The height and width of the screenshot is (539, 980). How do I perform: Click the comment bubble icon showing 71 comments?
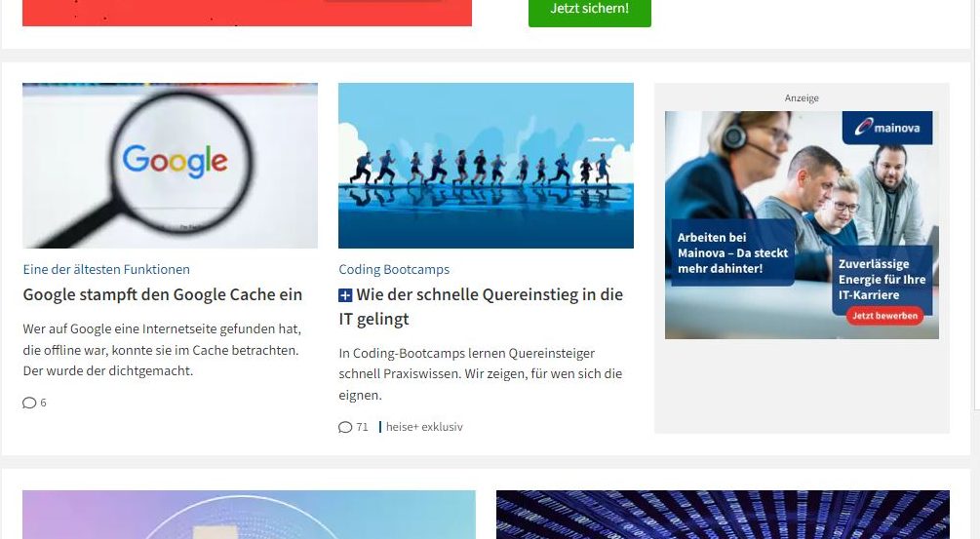(345, 427)
